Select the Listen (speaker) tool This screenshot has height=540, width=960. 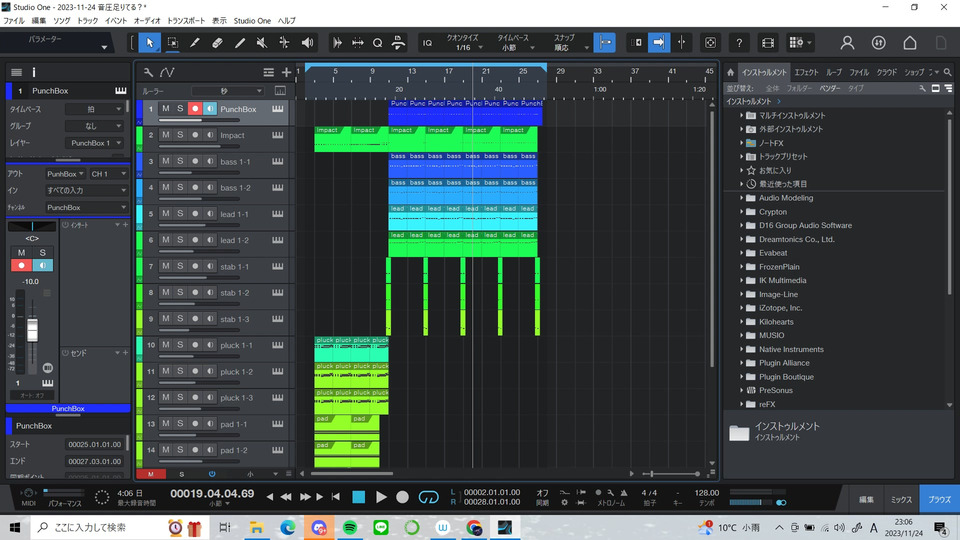pos(306,43)
